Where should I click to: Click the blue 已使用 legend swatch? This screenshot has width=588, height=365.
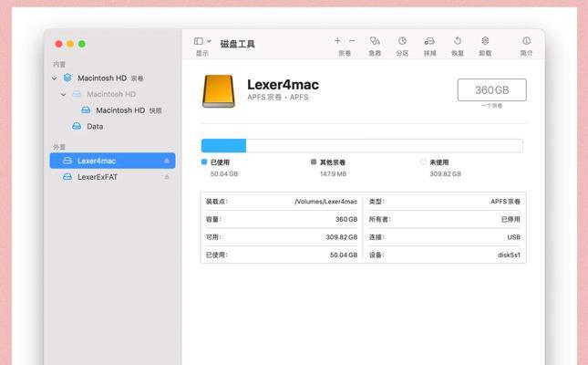coord(204,162)
